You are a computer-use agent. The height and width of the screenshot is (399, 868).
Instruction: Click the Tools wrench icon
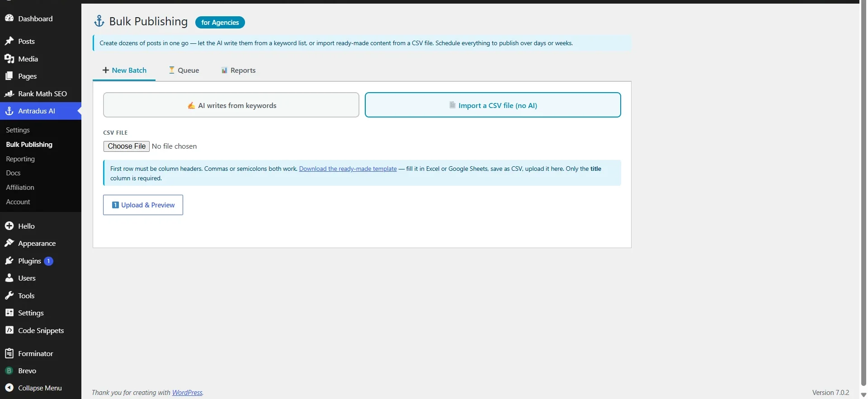coord(9,296)
